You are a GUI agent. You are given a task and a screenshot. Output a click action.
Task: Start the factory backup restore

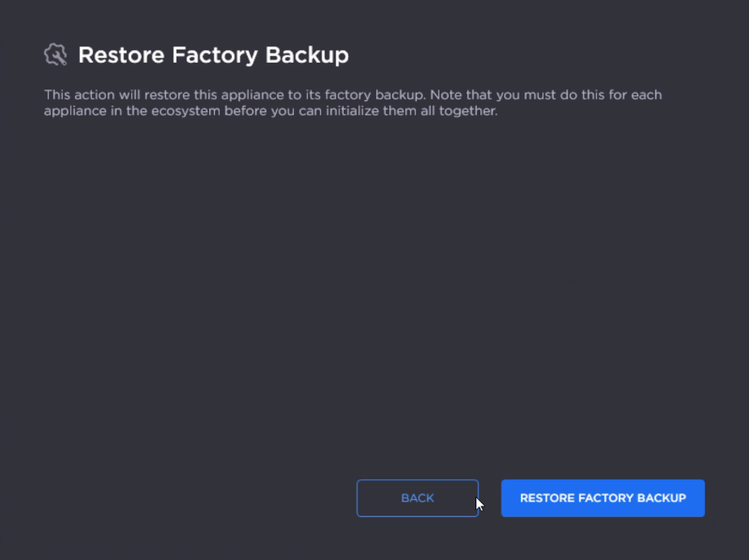602,498
